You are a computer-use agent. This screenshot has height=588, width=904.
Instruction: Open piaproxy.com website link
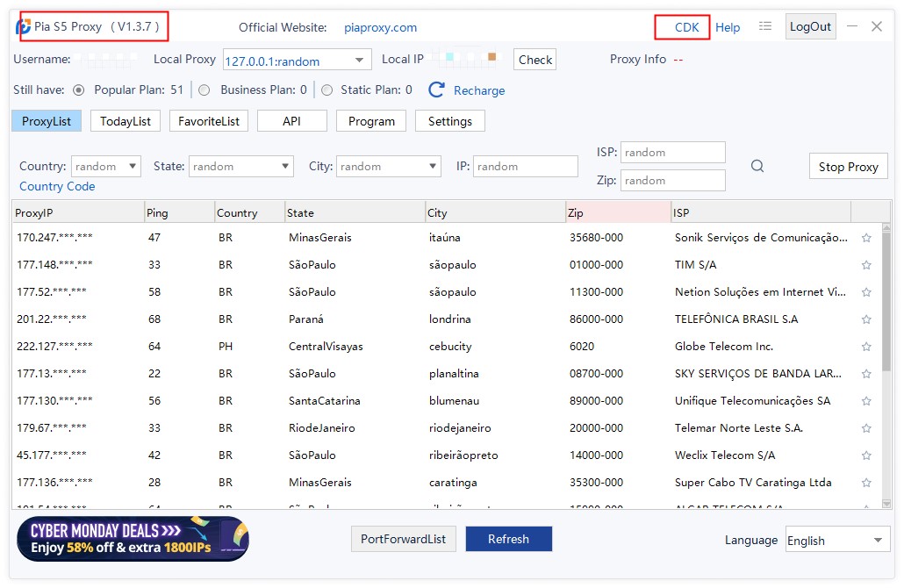(x=381, y=27)
